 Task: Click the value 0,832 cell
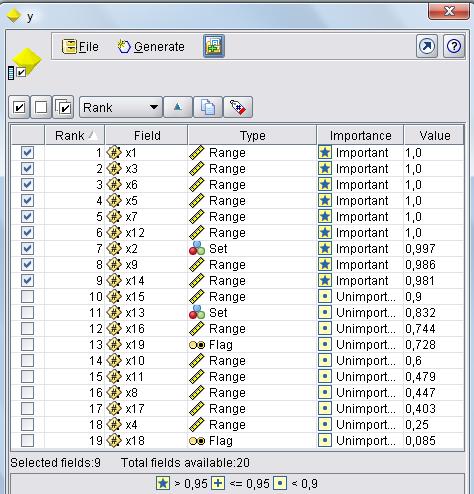coord(434,313)
